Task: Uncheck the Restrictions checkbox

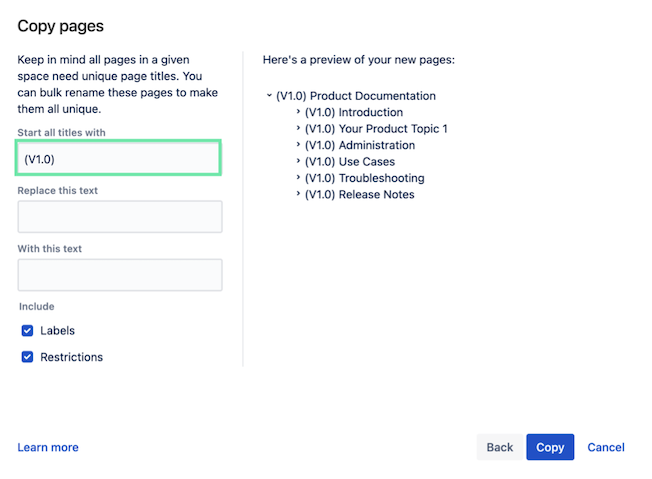Action: coord(28,357)
